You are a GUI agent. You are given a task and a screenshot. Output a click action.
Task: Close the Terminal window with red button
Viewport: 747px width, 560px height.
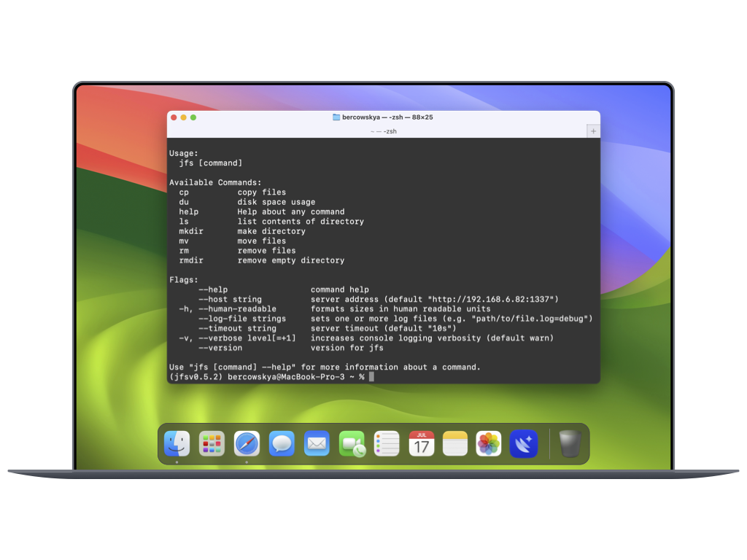point(174,117)
